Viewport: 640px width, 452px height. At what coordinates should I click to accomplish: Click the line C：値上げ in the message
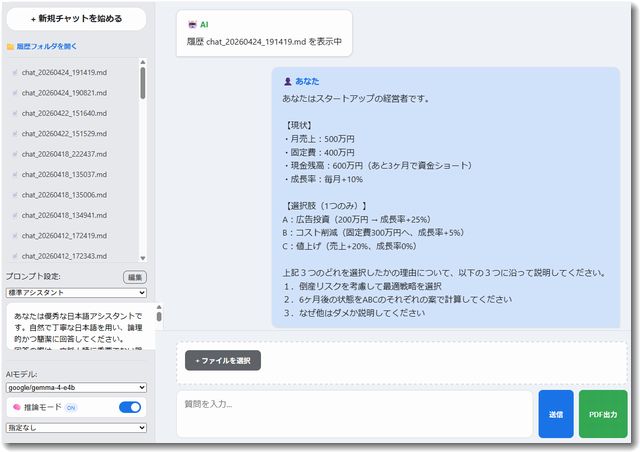(349, 246)
